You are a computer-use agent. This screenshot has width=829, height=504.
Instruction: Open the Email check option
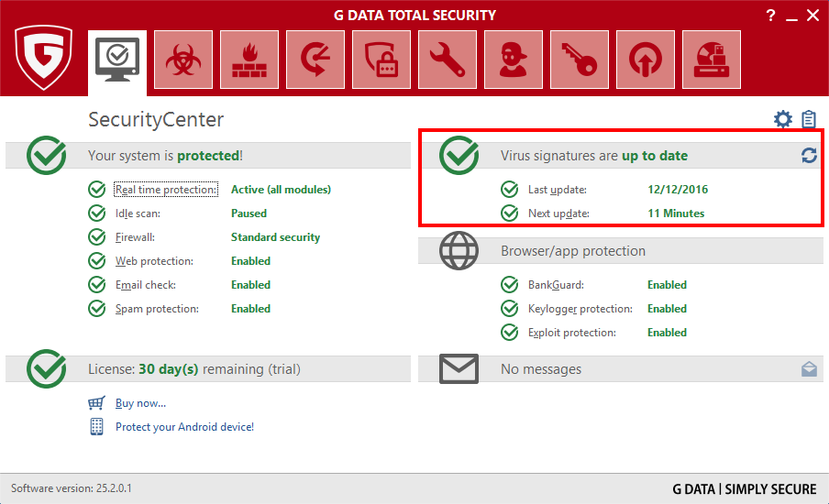146,285
